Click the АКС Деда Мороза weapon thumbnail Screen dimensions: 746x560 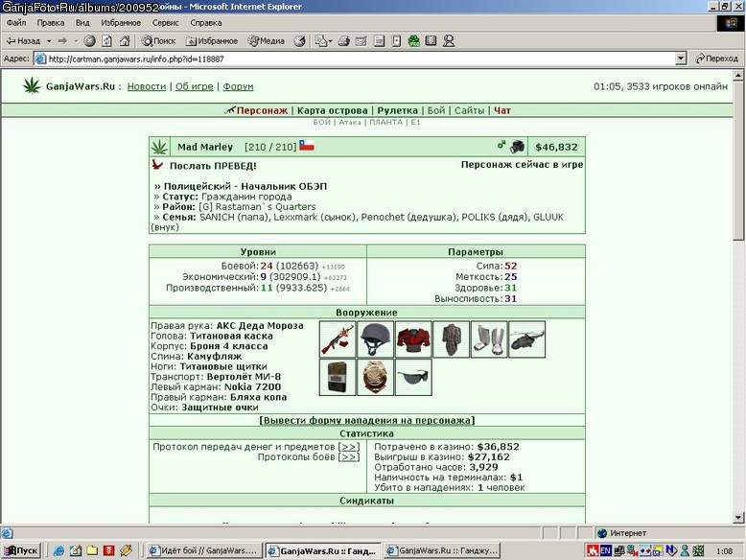(x=338, y=339)
